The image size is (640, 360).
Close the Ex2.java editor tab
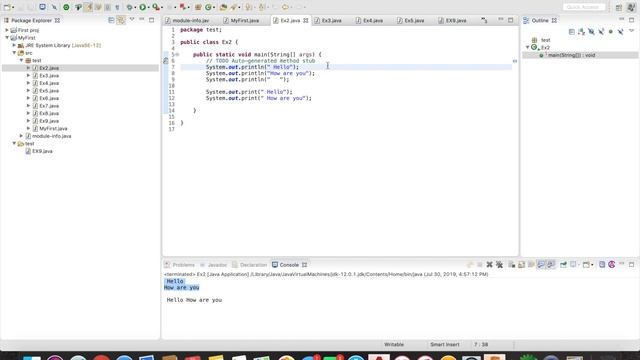(x=306, y=20)
